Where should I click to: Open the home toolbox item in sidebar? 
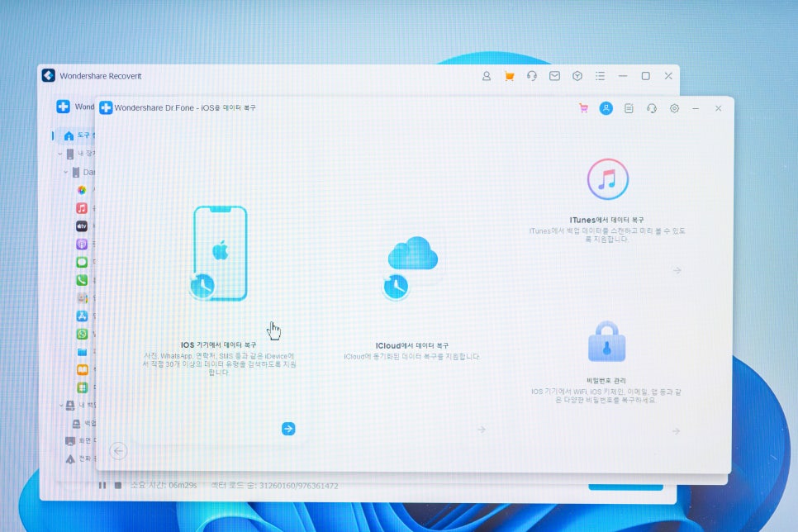pos(76,135)
